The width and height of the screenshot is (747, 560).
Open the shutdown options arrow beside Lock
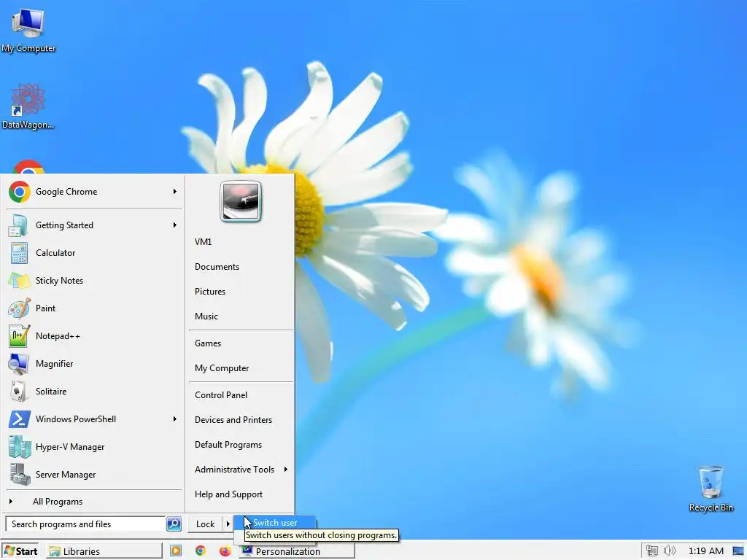228,524
